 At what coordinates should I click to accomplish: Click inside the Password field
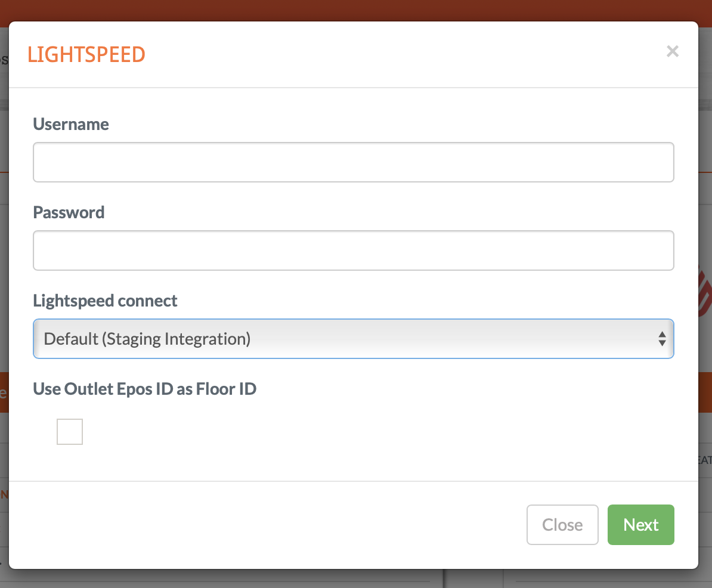353,250
